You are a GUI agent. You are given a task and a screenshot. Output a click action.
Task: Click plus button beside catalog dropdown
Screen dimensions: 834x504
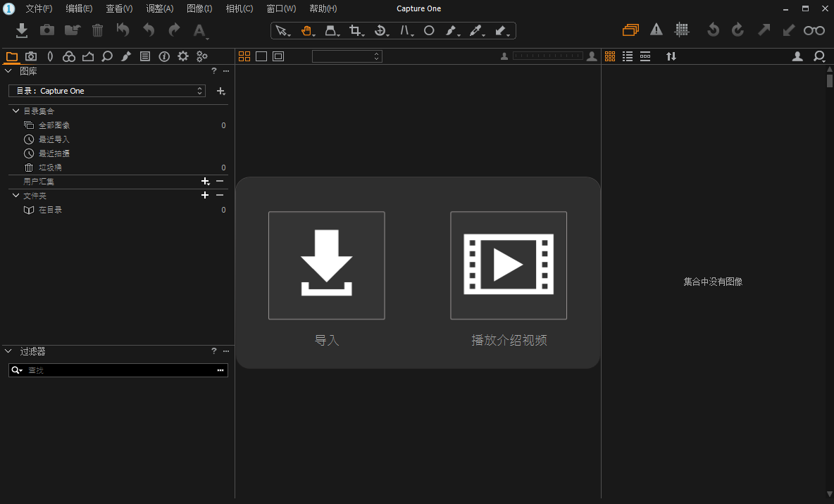point(220,92)
